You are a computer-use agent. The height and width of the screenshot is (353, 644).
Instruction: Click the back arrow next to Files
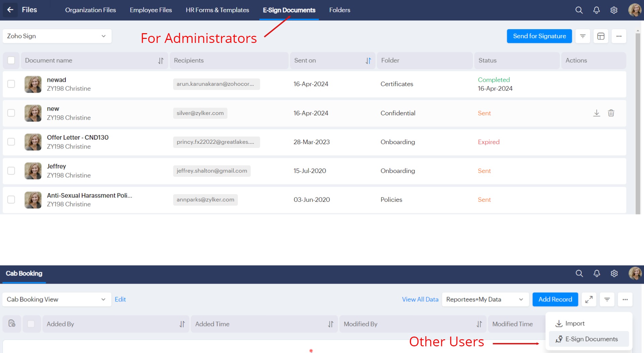(x=10, y=10)
